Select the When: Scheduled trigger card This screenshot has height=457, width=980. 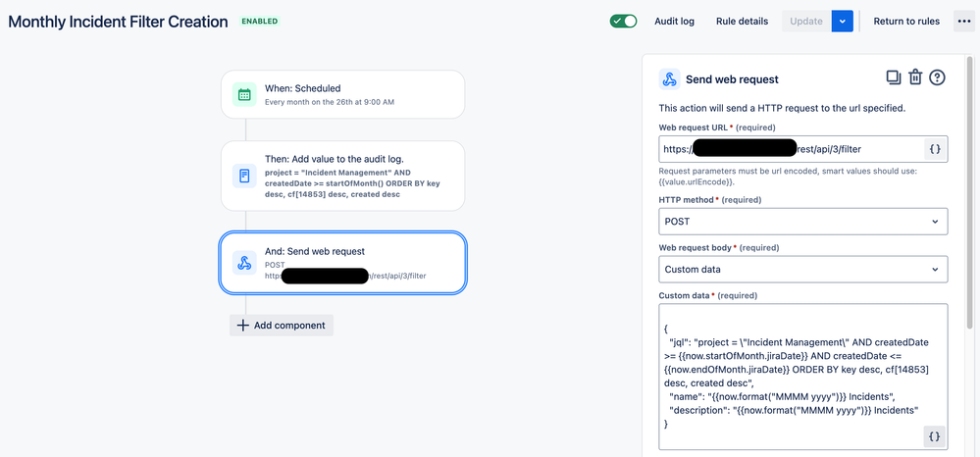tap(342, 94)
